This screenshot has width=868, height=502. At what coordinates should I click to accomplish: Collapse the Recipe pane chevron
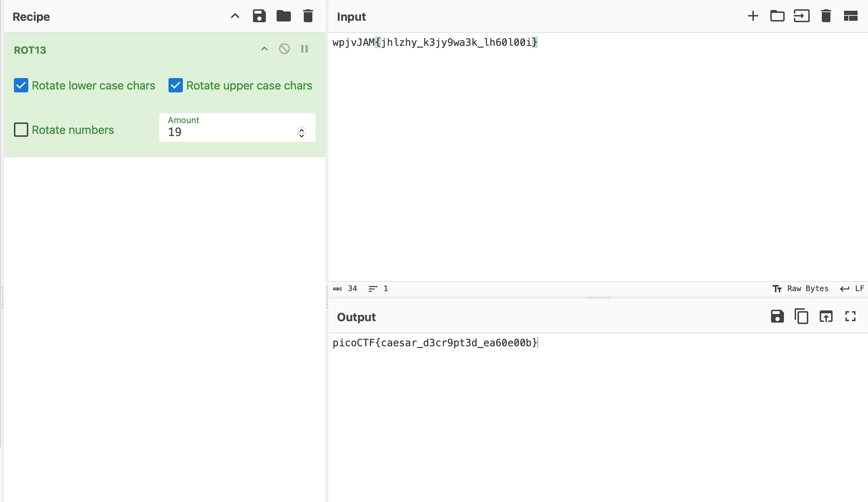tap(235, 16)
